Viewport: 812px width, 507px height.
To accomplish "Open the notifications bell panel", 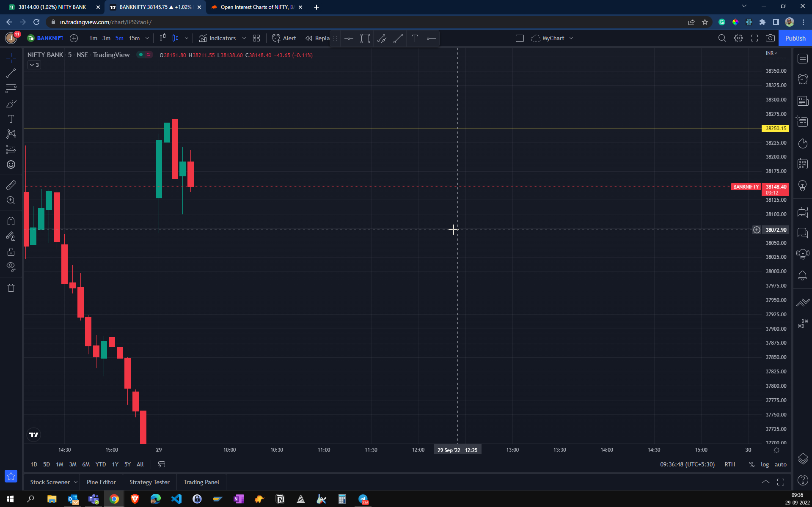I will (x=802, y=276).
